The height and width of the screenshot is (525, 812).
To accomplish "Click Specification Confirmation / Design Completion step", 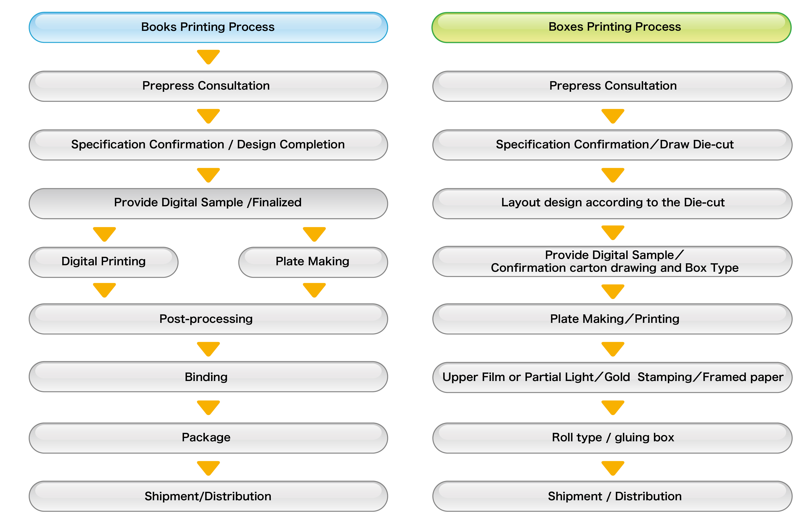I will pyautogui.click(x=208, y=145).
